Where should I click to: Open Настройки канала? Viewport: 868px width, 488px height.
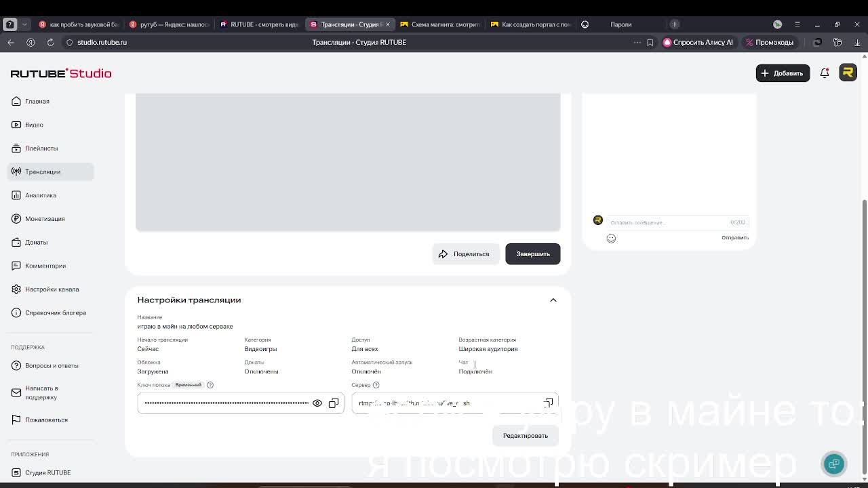point(51,289)
